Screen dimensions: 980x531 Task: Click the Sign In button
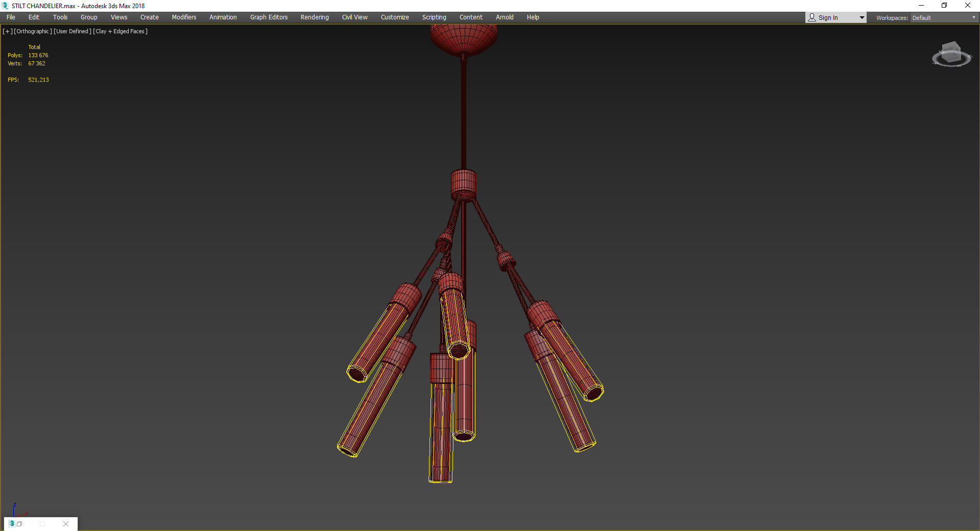[835, 18]
